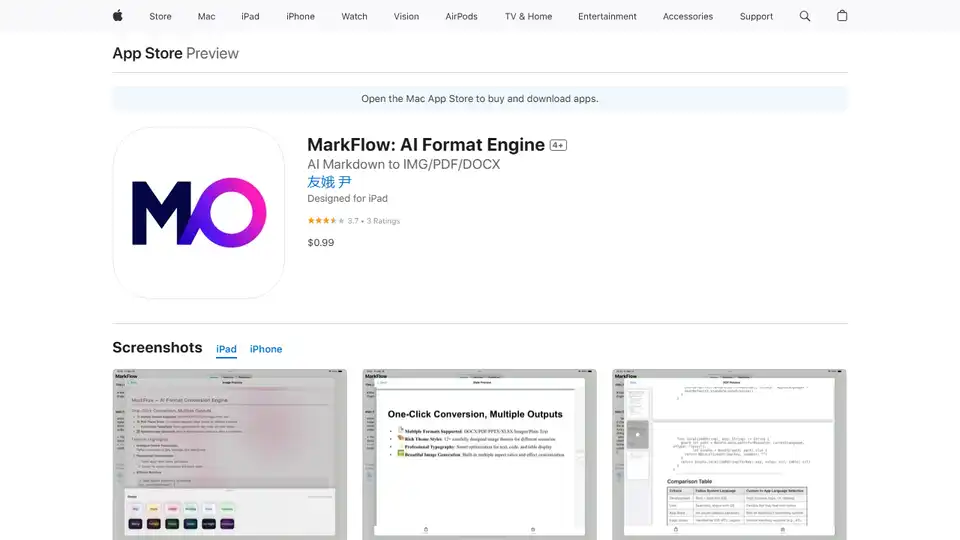960x540 pixels.
Task: Click the Preview label beside App Store
Action: click(x=212, y=53)
